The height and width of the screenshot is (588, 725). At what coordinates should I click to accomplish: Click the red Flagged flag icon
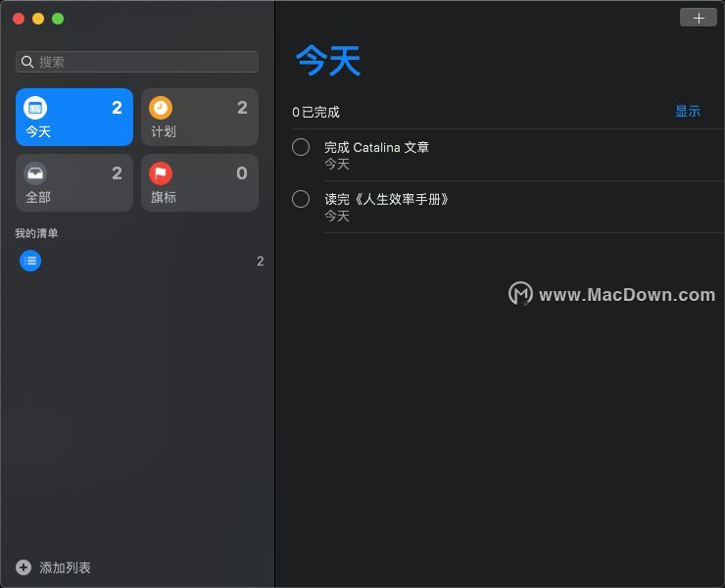(x=161, y=173)
